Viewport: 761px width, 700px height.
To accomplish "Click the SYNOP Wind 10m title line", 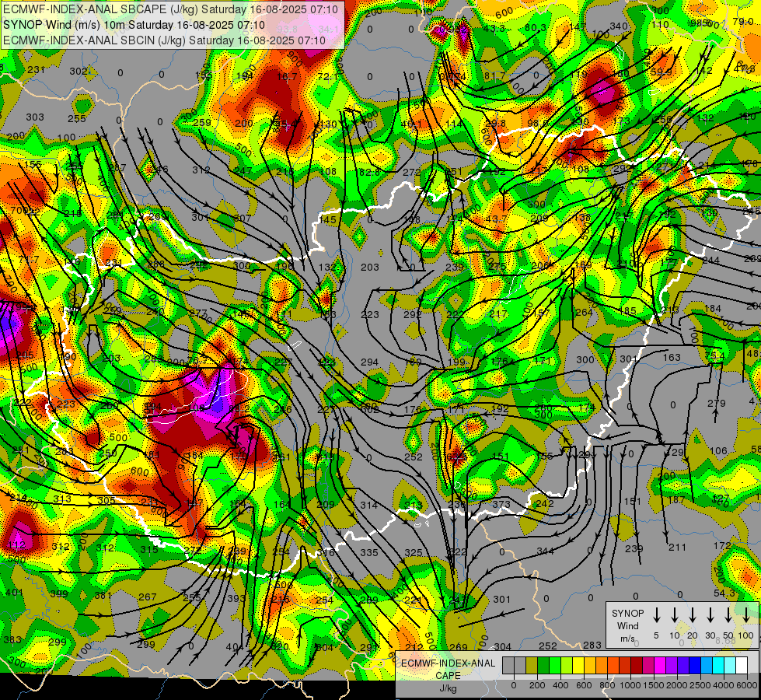I will (x=134, y=25).
